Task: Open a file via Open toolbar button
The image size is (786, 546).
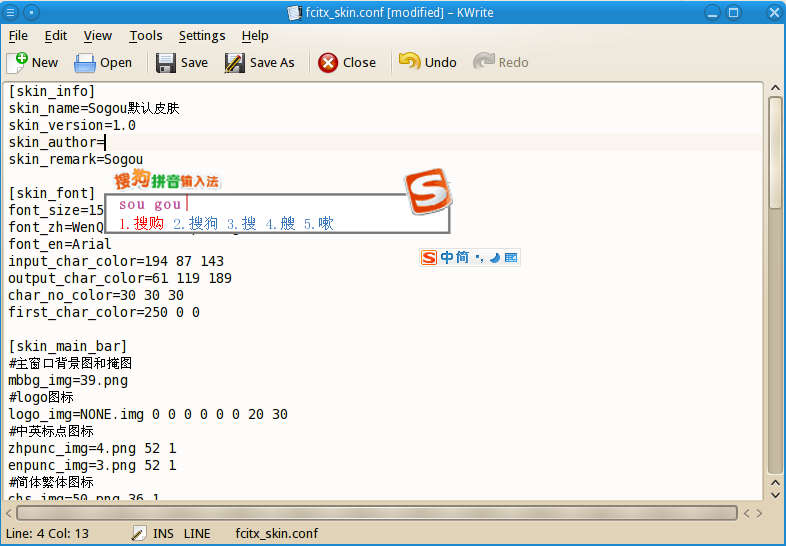Action: [103, 63]
